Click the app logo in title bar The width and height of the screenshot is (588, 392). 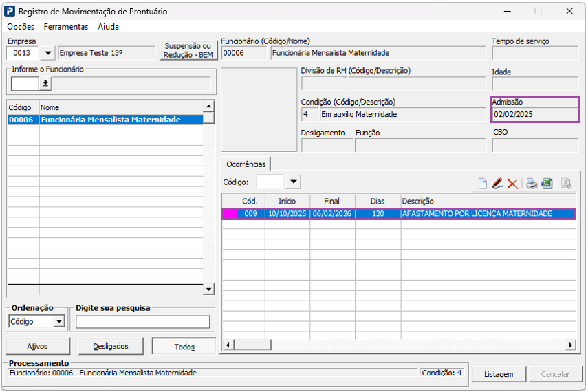tap(10, 11)
